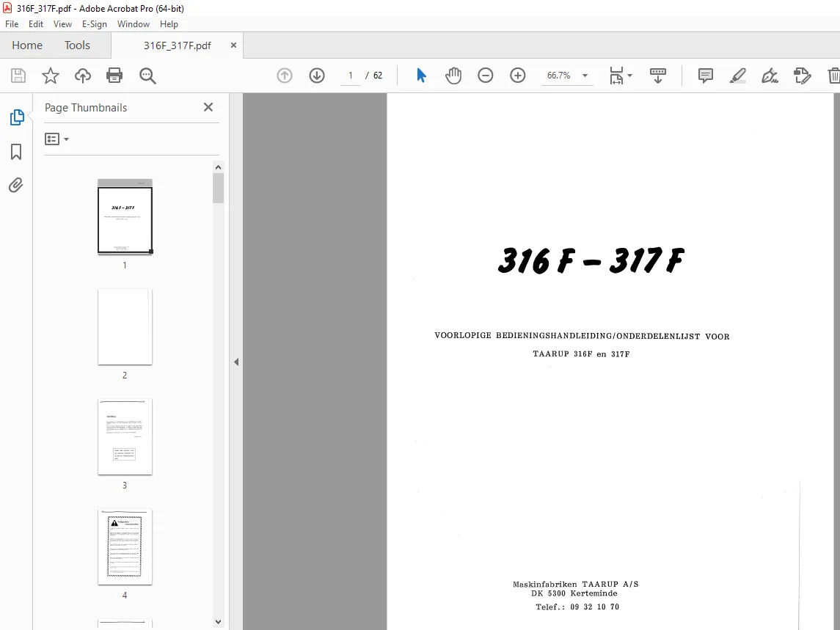Click 'Telef.: 09 32 10 70' line
This screenshot has width=840, height=630.
577,607
